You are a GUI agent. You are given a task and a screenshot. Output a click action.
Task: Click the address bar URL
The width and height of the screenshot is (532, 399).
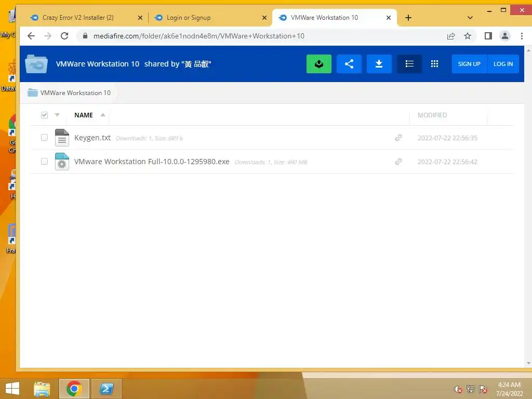[x=199, y=36]
